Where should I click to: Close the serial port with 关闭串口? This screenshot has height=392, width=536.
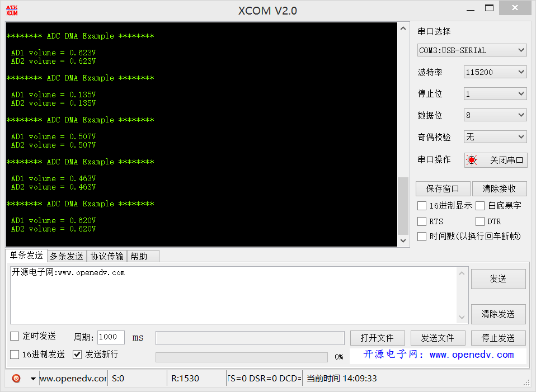tap(496, 160)
